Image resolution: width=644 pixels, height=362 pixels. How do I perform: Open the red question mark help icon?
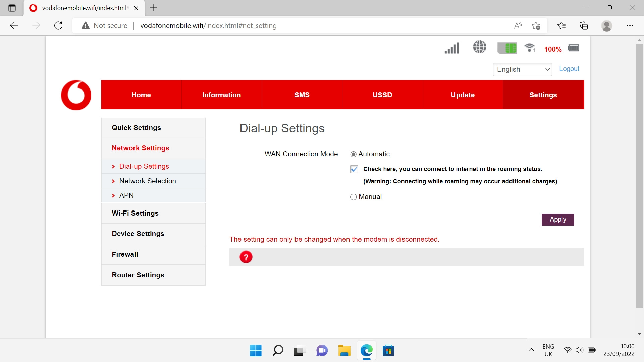coord(246,257)
